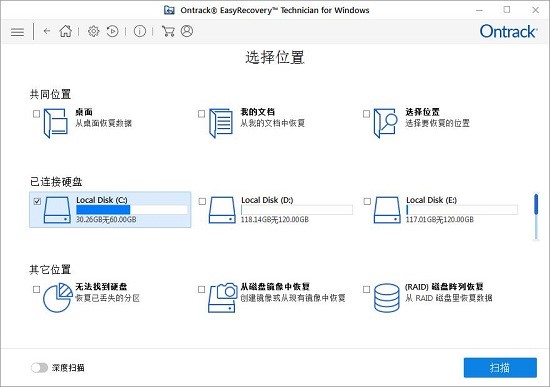550x387 pixels.
Task: Click Local Disk (E:) drive icon
Action: click(387, 210)
